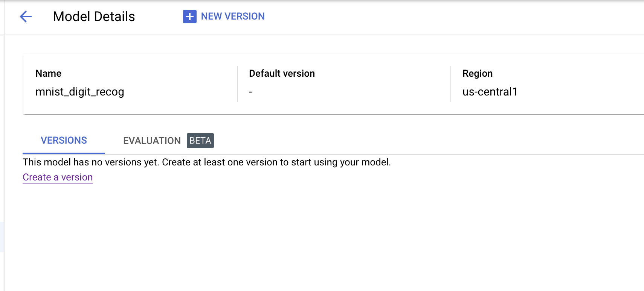Switch to the VERSIONS tab
This screenshot has width=644, height=291.
64,140
